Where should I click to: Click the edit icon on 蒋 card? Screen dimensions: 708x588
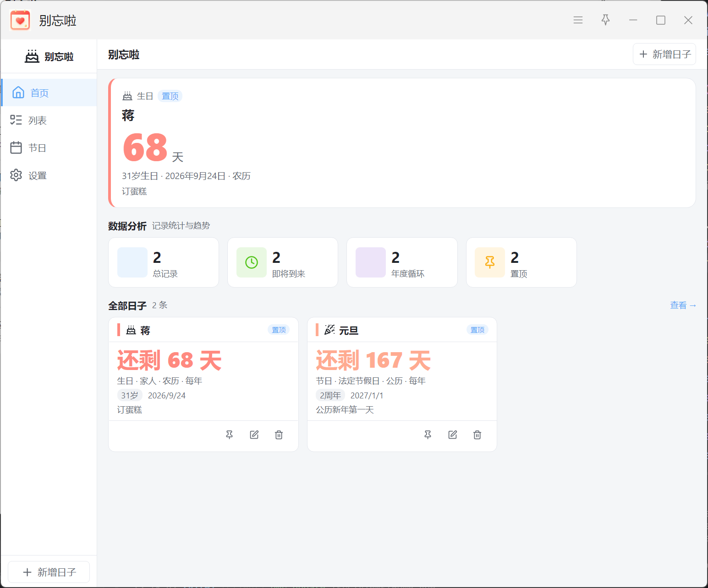[x=254, y=435]
